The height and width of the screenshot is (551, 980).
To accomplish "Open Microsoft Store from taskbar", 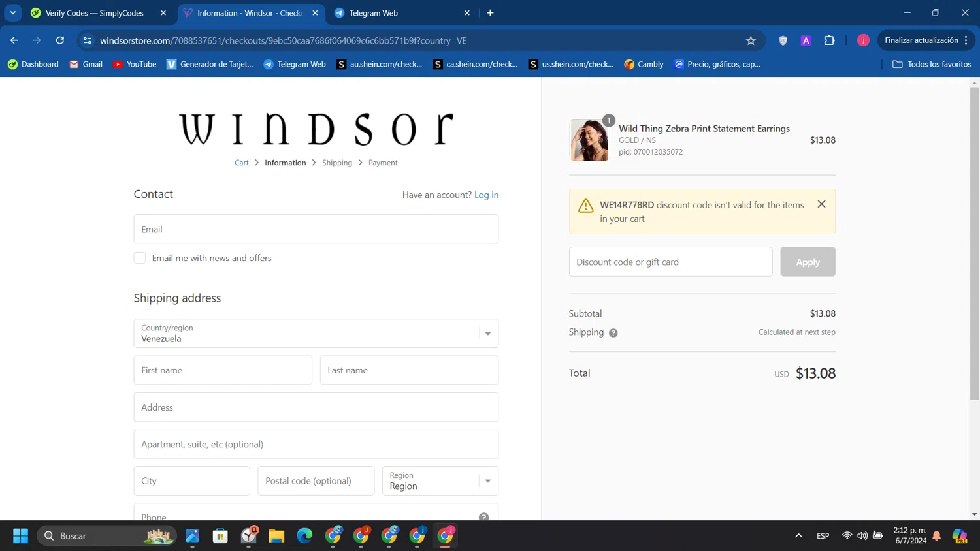I will point(220,536).
